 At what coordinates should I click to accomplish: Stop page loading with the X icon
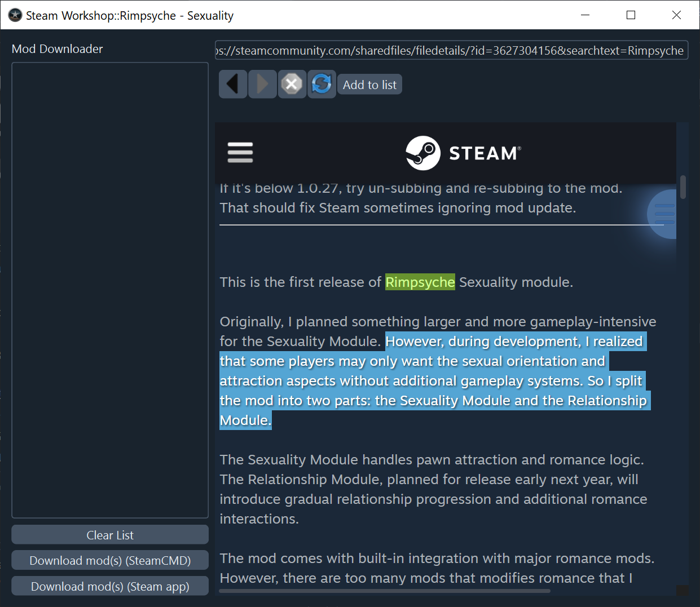pos(292,85)
